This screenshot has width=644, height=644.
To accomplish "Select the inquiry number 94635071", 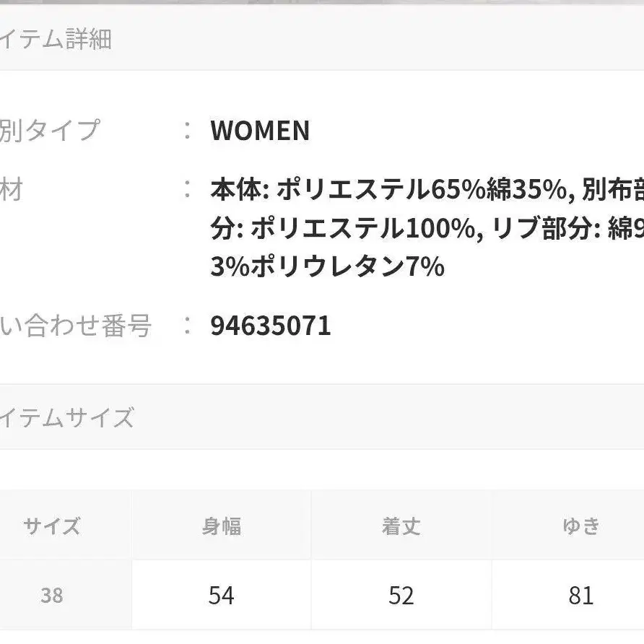I will [x=271, y=326].
